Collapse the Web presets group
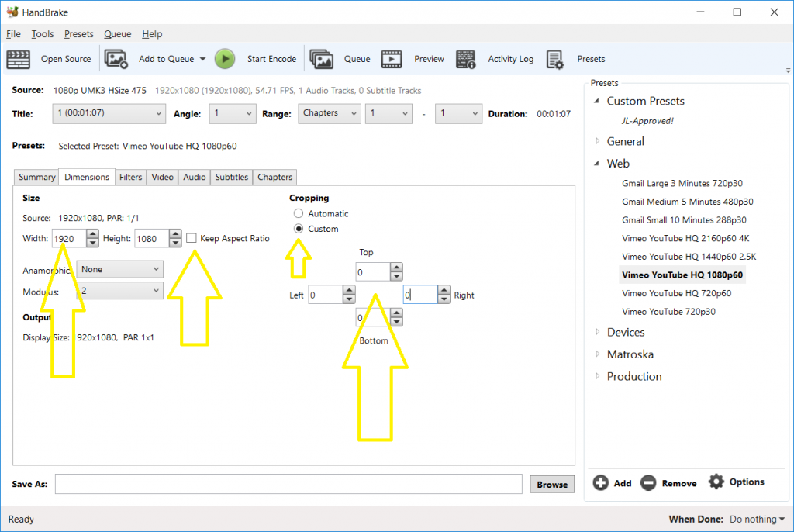 597,163
